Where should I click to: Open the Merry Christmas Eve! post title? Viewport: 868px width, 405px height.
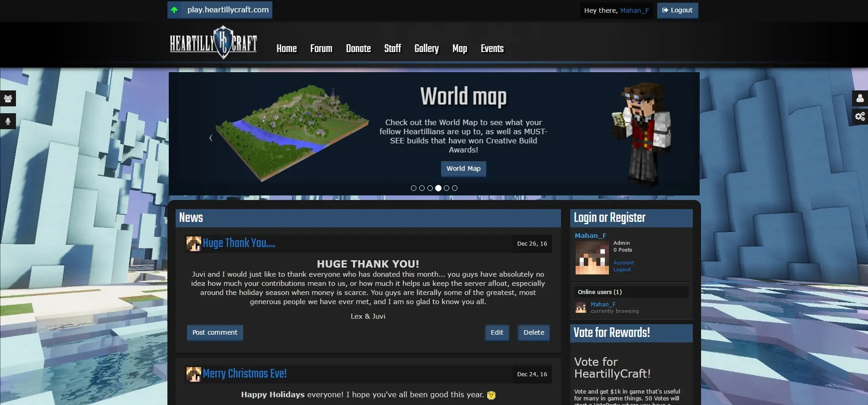(x=244, y=373)
